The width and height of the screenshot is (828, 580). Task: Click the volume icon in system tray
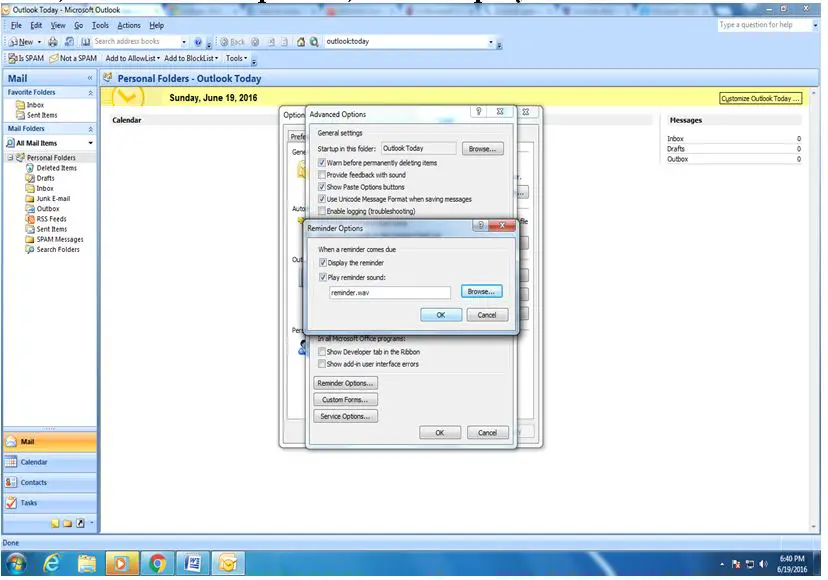point(763,565)
